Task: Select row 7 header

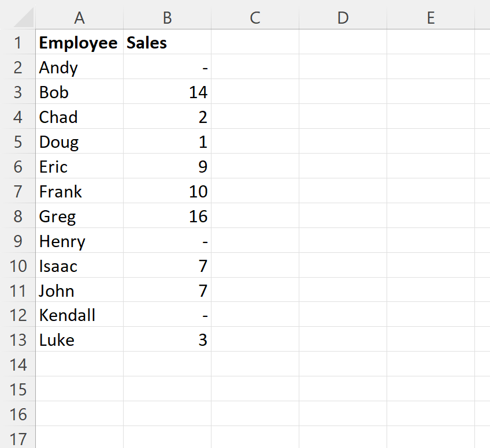Action: (x=18, y=191)
